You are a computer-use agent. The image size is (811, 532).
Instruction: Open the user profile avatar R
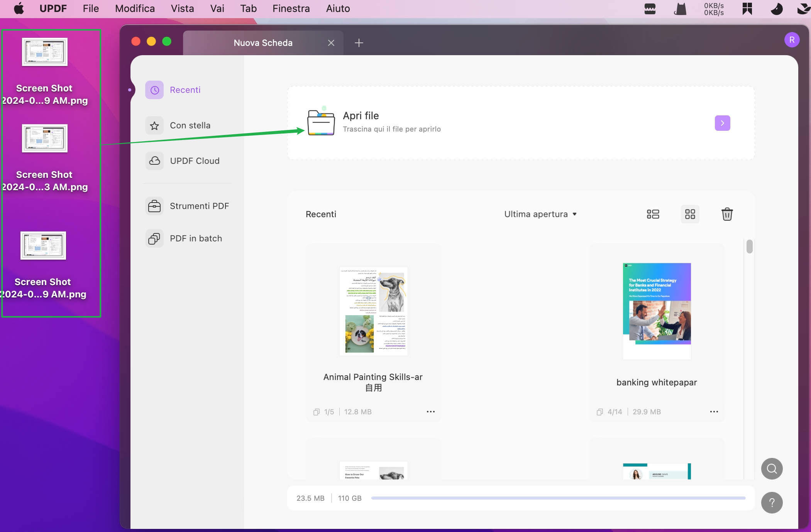pyautogui.click(x=792, y=40)
